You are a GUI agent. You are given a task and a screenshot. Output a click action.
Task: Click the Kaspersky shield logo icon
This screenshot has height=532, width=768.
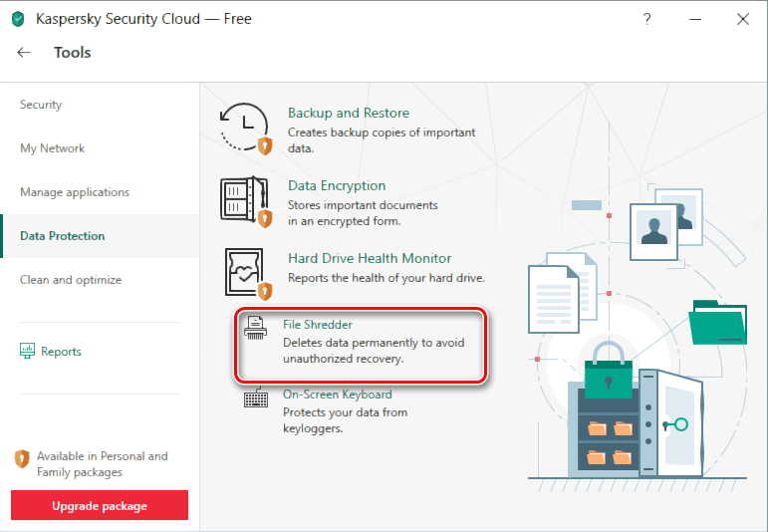[x=18, y=19]
